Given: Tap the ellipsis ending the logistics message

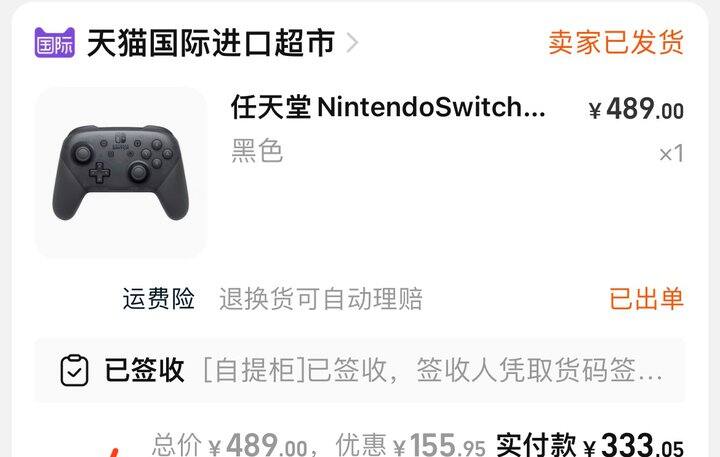Looking at the screenshot, I should 650,378.
